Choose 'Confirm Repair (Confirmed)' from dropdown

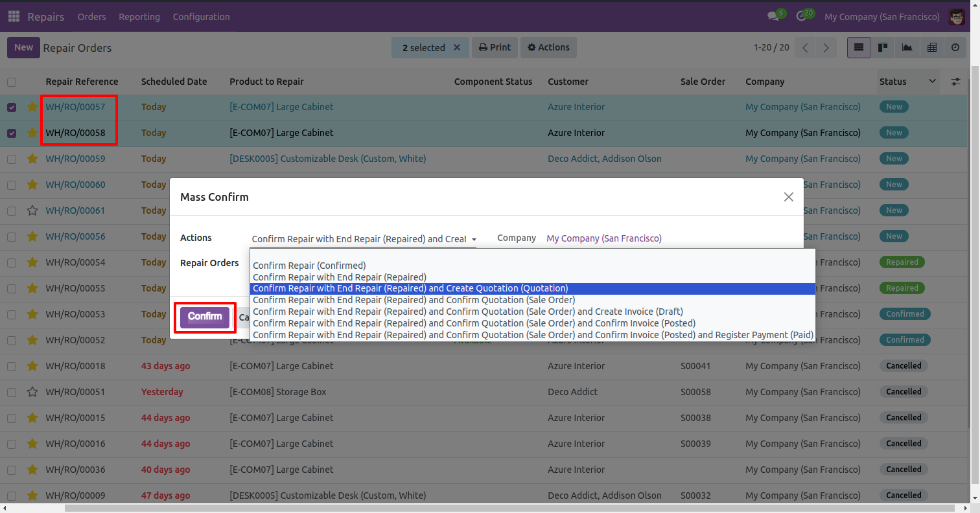click(x=310, y=266)
